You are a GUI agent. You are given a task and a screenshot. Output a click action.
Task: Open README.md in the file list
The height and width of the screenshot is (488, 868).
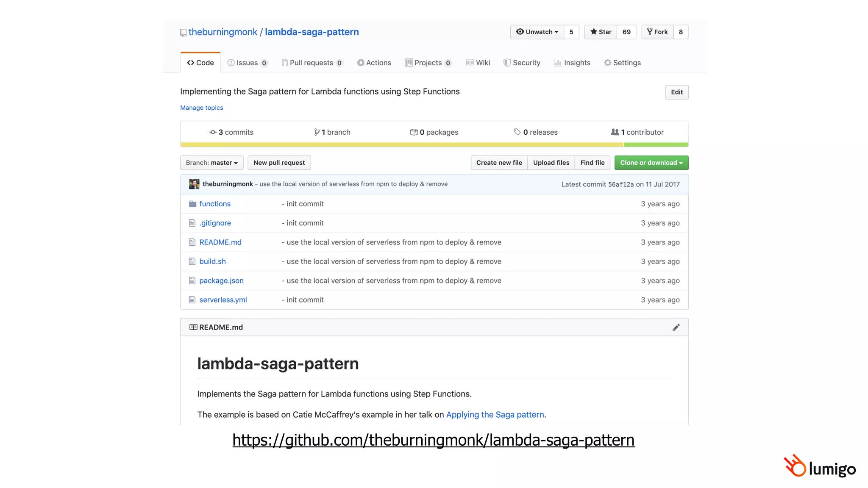[x=220, y=242]
